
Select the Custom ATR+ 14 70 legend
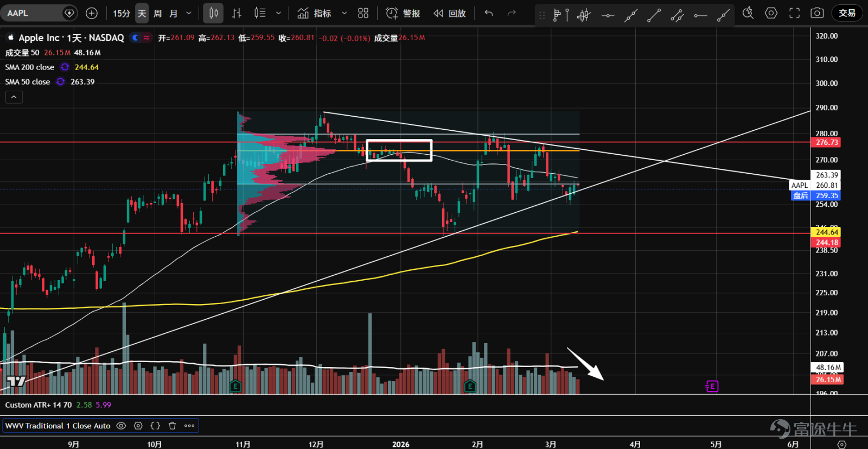point(39,405)
